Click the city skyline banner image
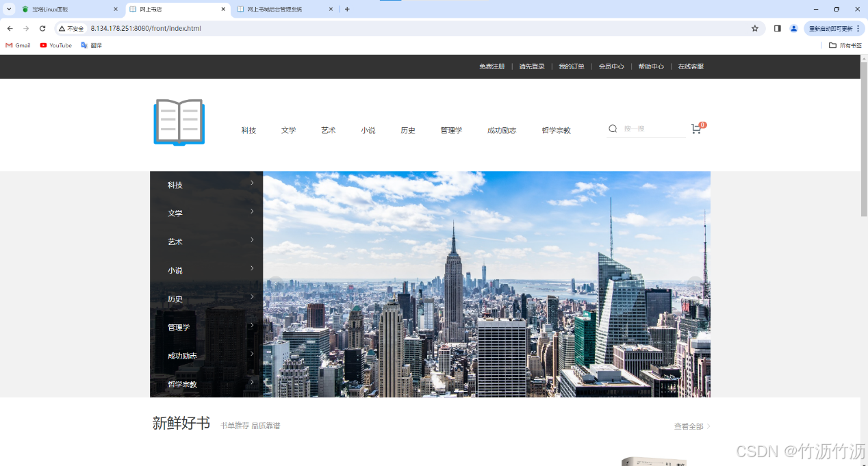The image size is (868, 466). pos(487,284)
